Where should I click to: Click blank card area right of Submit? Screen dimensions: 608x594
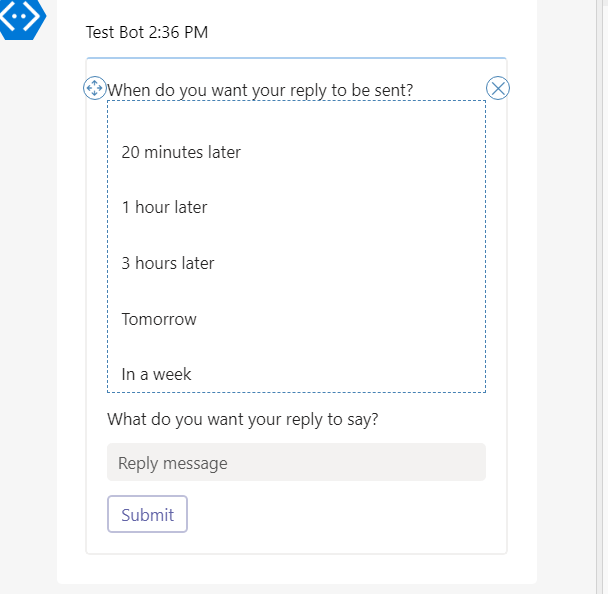[x=350, y=515]
